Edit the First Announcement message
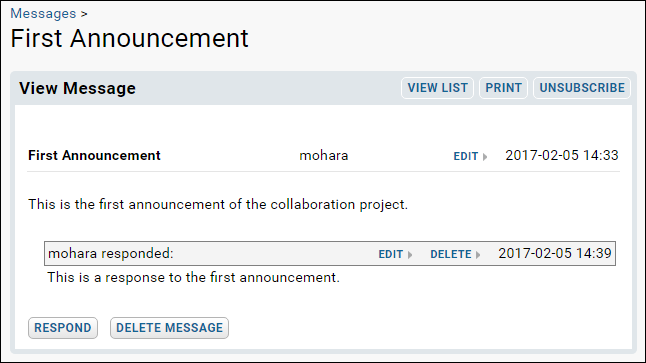Viewport: 646px width, 363px height. coord(466,156)
